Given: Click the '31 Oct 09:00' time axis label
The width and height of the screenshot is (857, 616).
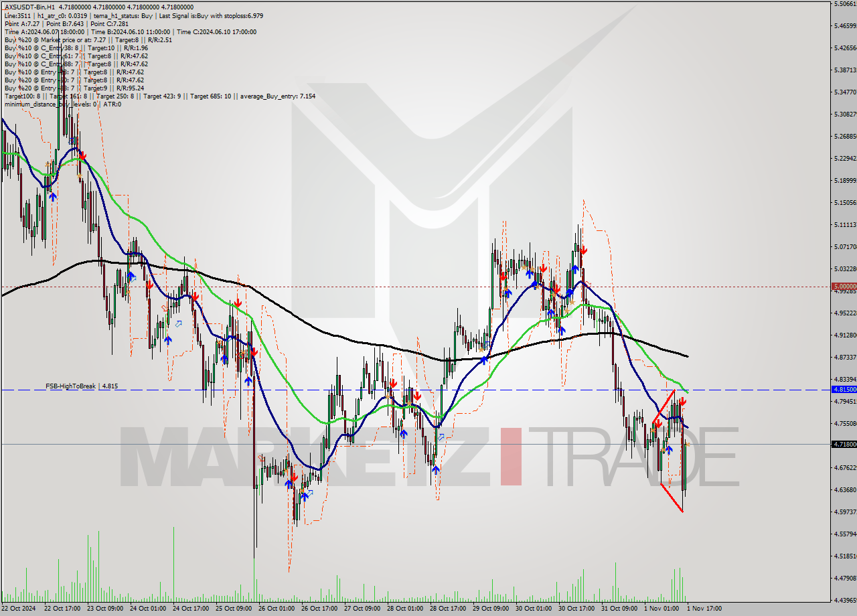Looking at the screenshot, I should click(x=619, y=609).
